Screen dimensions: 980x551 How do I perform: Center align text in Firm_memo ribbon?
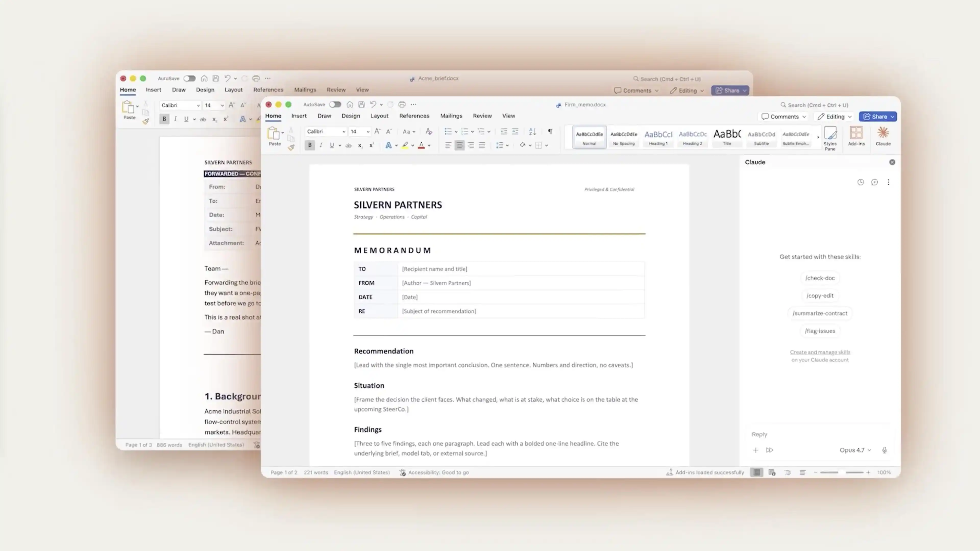(459, 145)
